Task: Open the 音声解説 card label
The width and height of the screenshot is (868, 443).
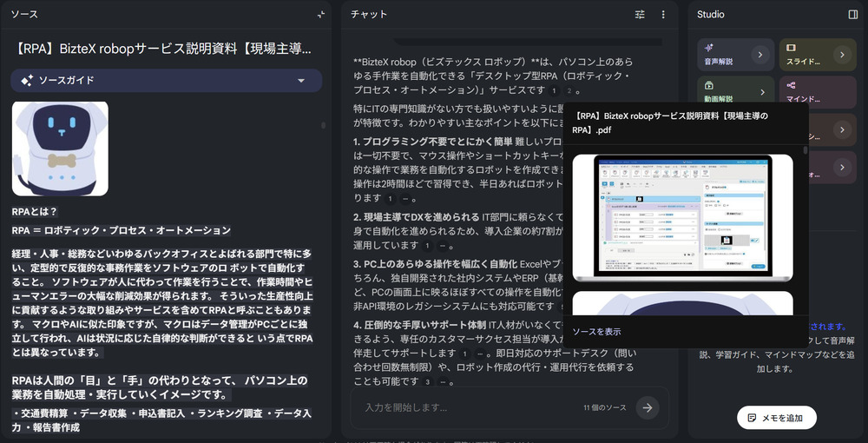Action: pyautogui.click(x=719, y=62)
